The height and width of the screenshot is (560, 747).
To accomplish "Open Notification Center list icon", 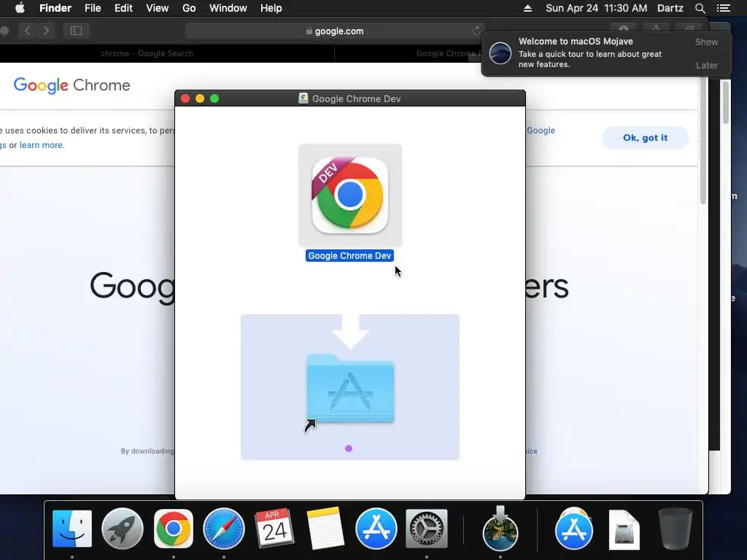I will [723, 8].
